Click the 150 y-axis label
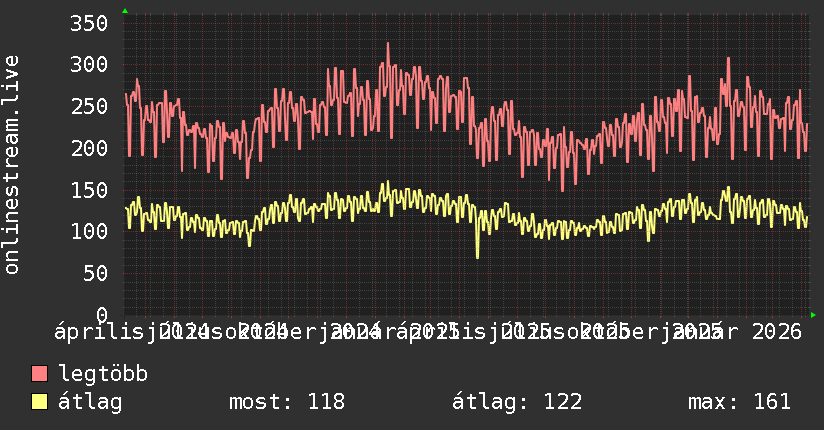This screenshot has height=430, width=824. click(x=89, y=190)
